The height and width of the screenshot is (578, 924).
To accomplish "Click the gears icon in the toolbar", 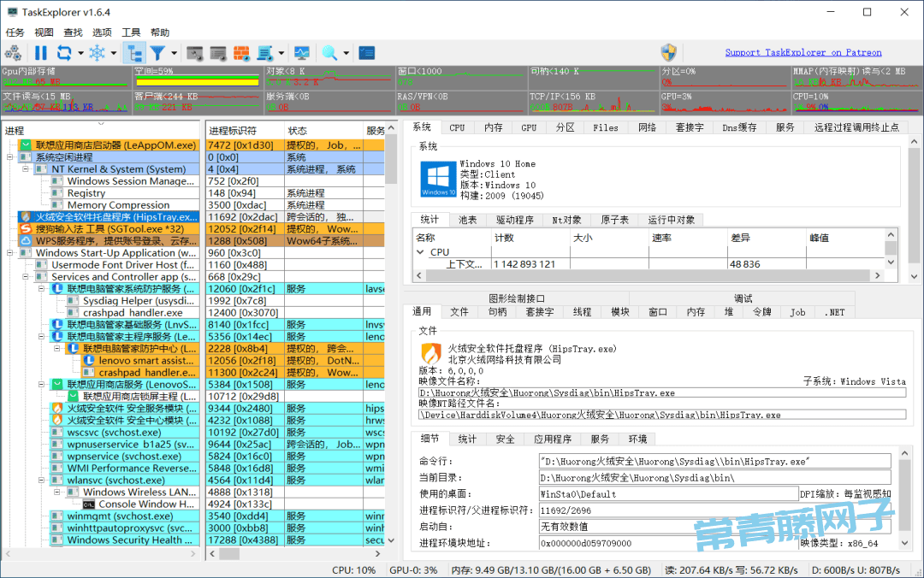I will coord(13,53).
